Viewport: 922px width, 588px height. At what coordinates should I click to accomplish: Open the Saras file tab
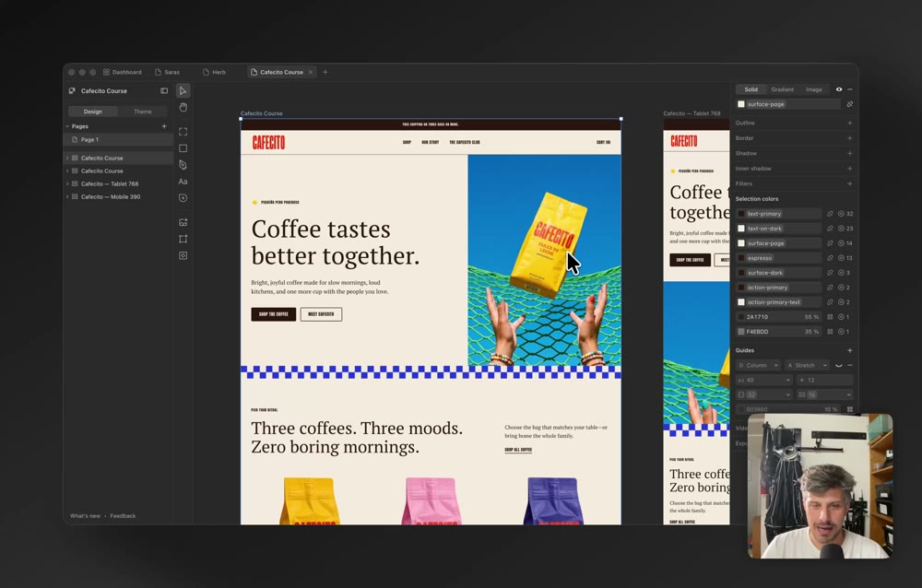coord(168,72)
